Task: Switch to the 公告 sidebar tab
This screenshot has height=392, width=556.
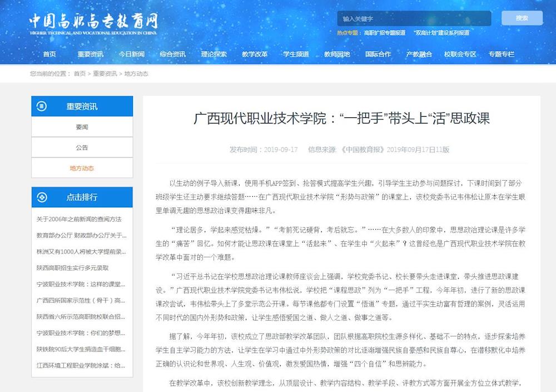Action: [x=82, y=147]
